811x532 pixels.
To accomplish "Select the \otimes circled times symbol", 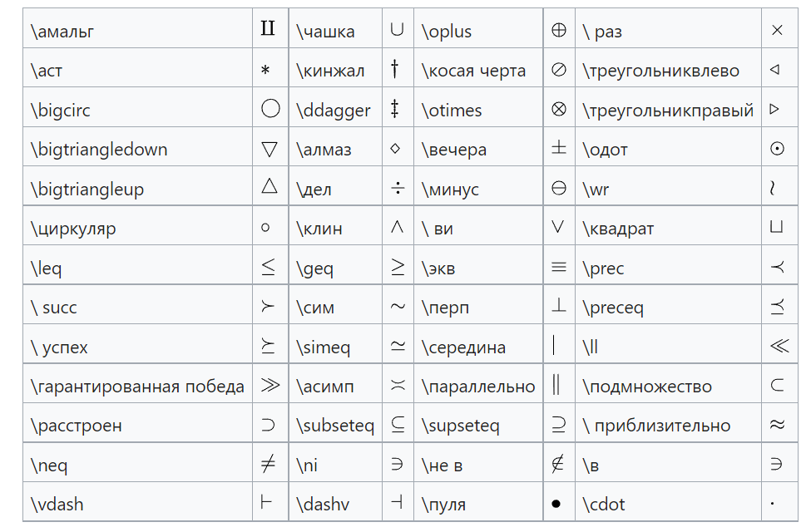I will click(x=559, y=109).
